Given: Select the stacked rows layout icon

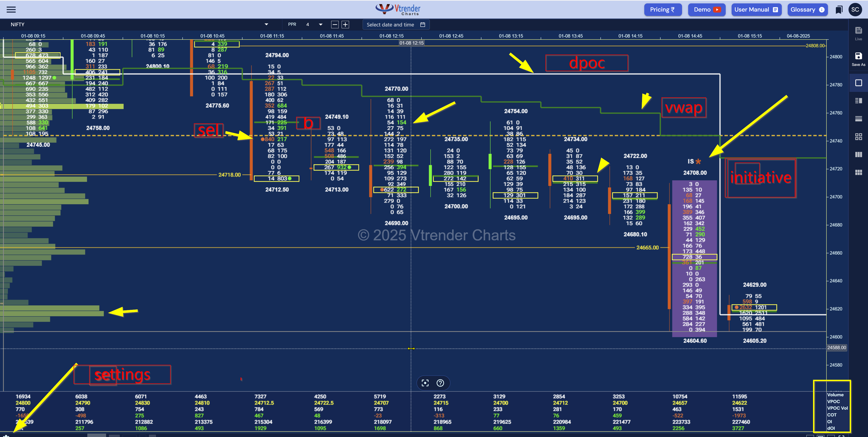Looking at the screenshot, I should click(x=858, y=119).
